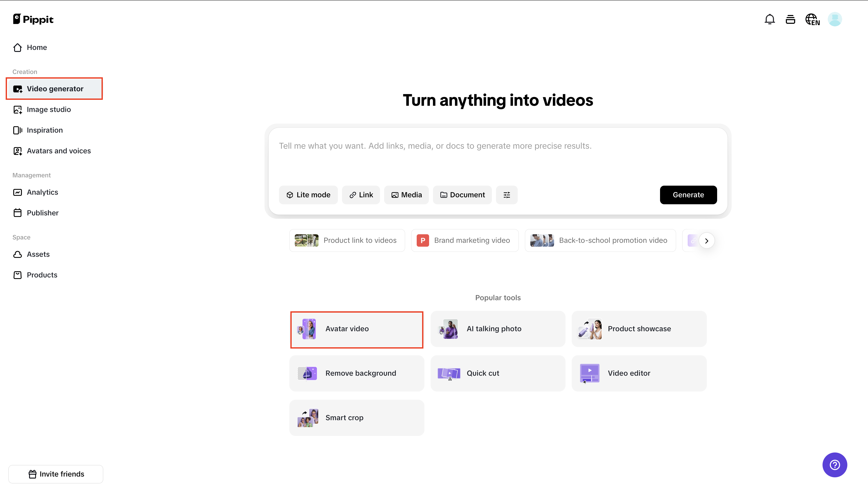Expand more video template suggestions with the arrow
868x498 pixels.
pos(707,240)
